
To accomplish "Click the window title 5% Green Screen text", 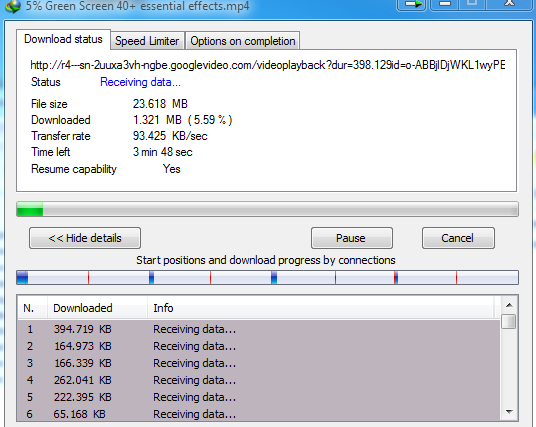I will (x=137, y=6).
